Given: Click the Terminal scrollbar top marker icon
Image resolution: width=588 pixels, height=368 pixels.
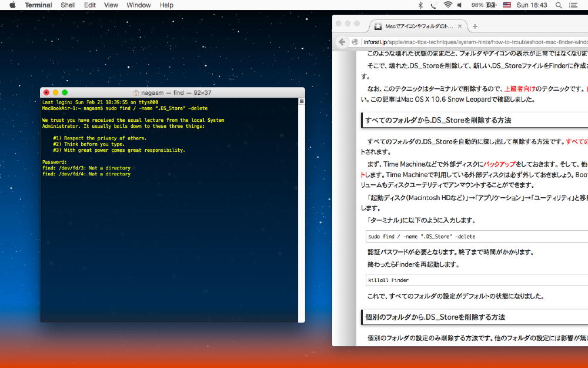Looking at the screenshot, I should point(302,101).
